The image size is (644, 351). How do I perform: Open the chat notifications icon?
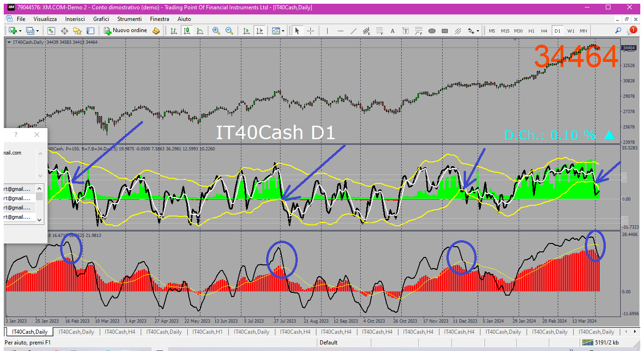(x=632, y=30)
